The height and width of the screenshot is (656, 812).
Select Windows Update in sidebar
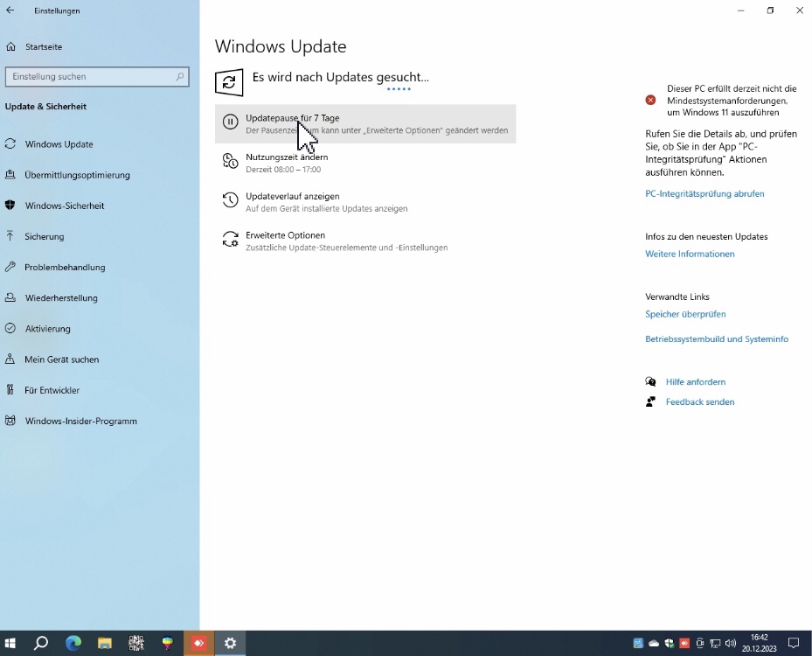[x=59, y=144]
